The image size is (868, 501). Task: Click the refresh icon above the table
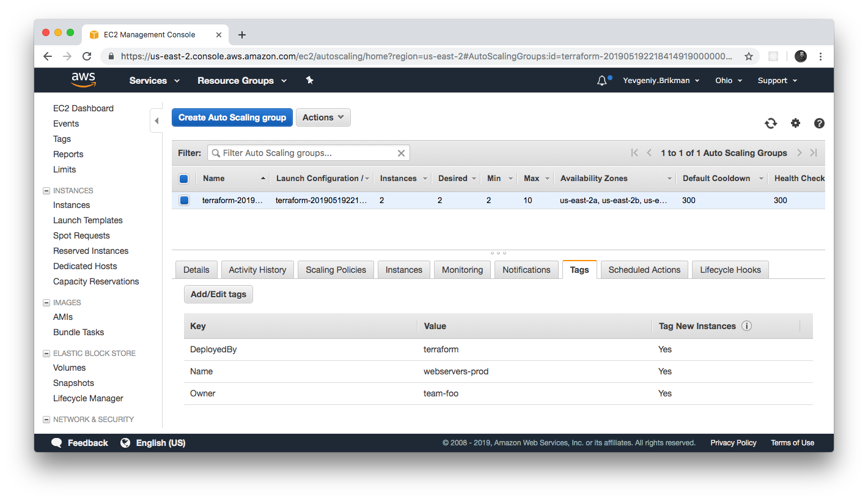tap(771, 124)
